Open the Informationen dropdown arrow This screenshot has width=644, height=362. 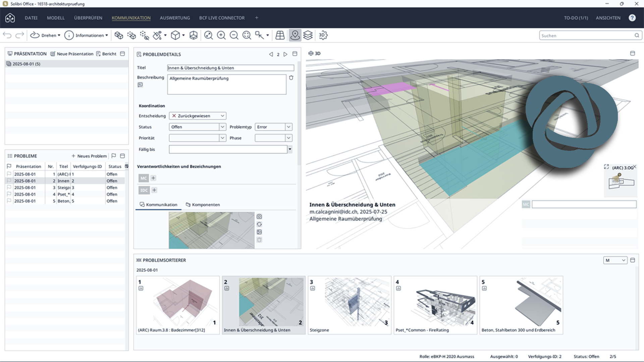(x=107, y=35)
